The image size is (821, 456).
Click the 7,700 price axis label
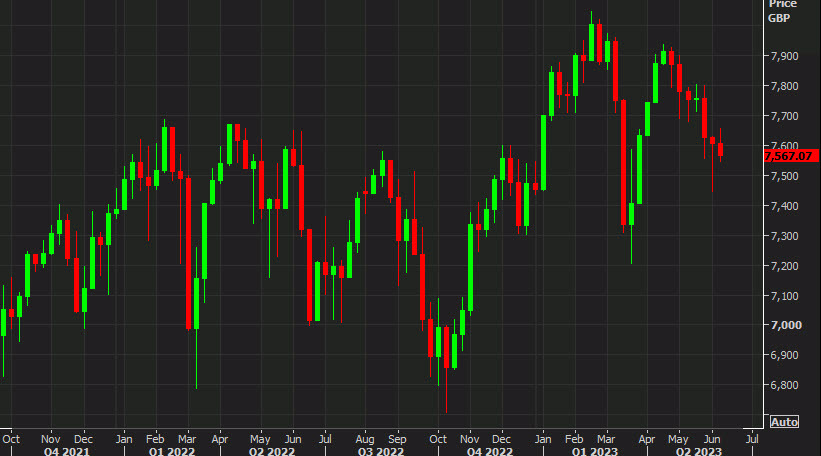pos(784,116)
